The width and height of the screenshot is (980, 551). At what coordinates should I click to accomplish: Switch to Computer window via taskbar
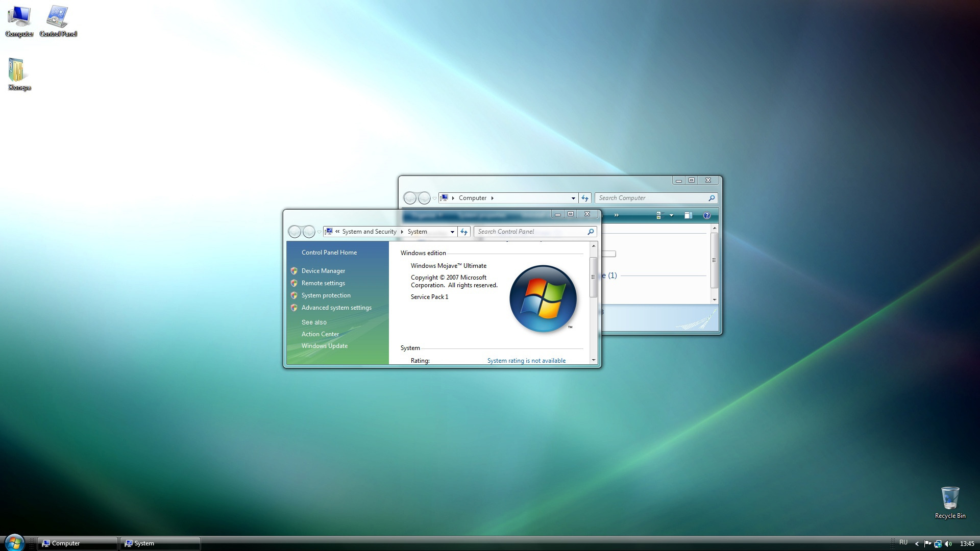click(x=78, y=543)
